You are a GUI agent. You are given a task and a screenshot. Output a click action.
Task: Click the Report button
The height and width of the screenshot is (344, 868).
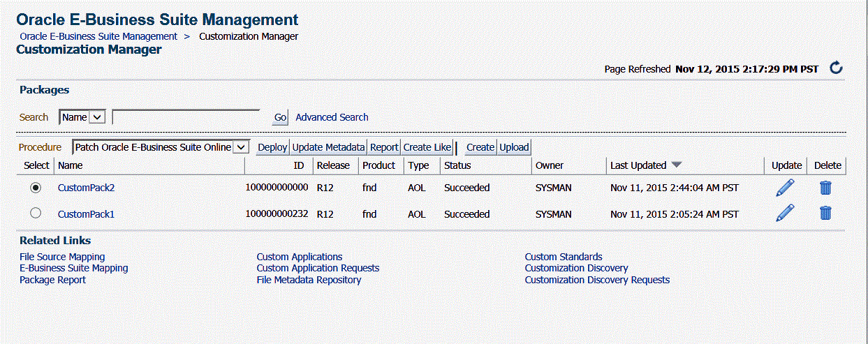tap(384, 147)
